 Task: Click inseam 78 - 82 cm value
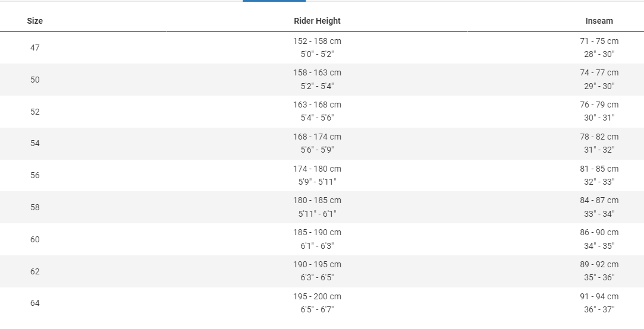pos(599,137)
